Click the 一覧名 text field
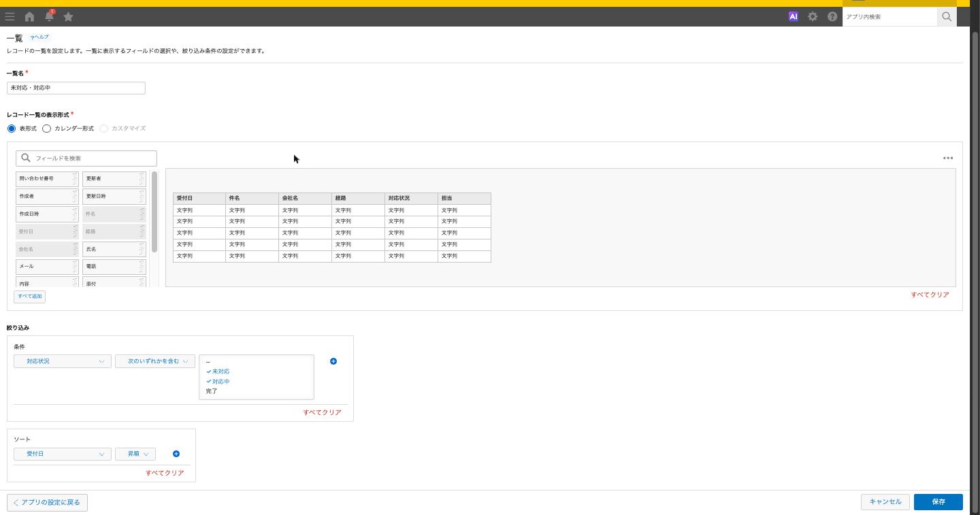Screen dimensions: 980x515 (x=76, y=88)
